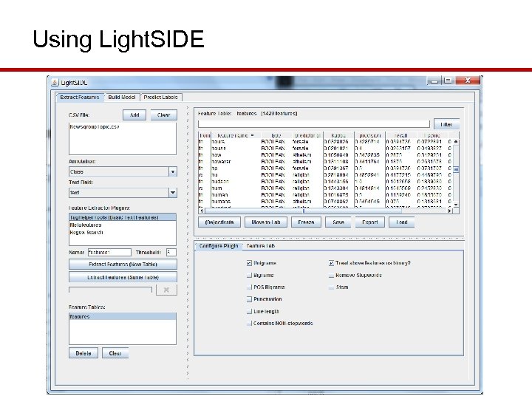The image size is (532, 399).
Task: Open the Extract Features tab
Action: [x=79, y=97]
